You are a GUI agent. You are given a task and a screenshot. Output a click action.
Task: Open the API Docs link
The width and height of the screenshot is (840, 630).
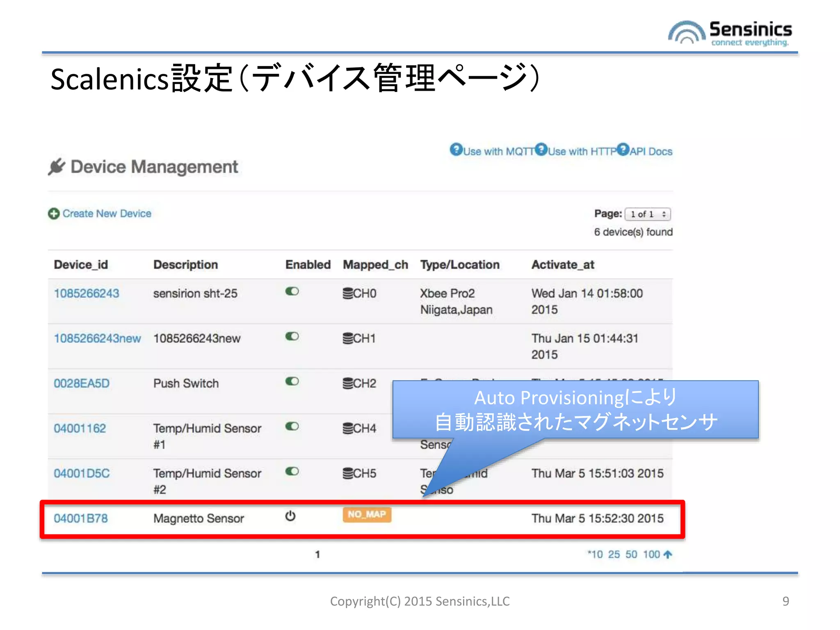pyautogui.click(x=651, y=151)
